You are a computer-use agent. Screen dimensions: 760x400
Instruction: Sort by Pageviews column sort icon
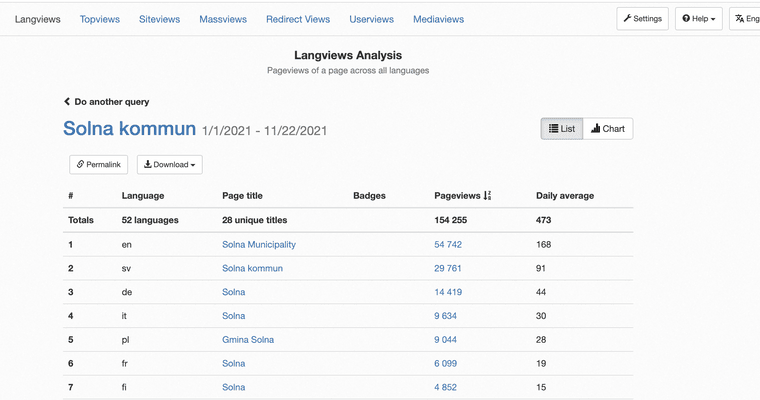487,196
